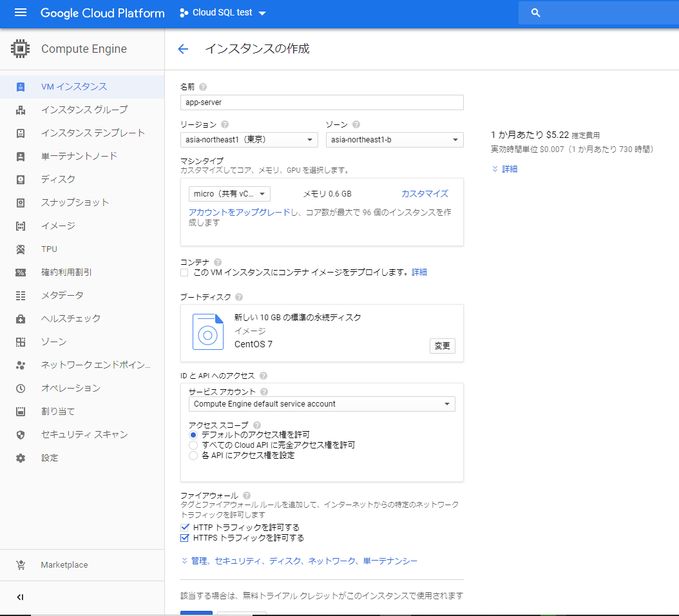
Task: Click the Marketplace cart icon
Action: pos(21,565)
